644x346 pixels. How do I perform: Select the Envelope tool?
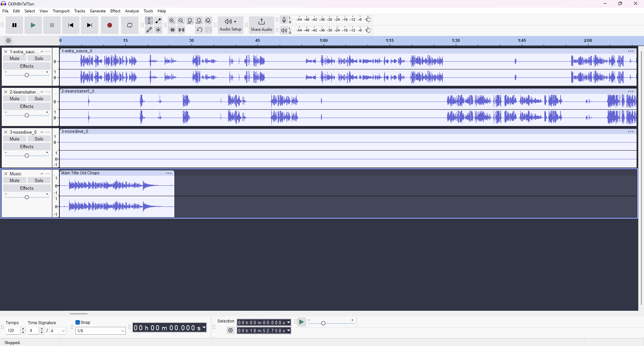[158, 21]
